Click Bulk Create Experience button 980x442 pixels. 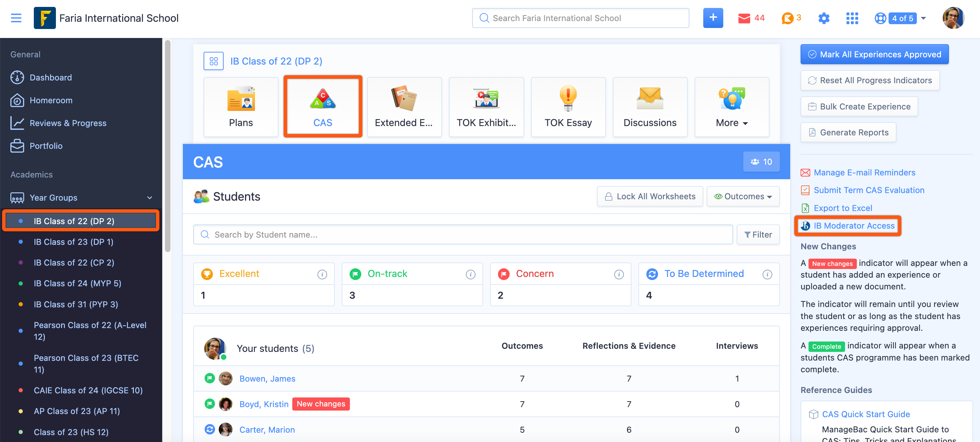pyautogui.click(x=859, y=107)
